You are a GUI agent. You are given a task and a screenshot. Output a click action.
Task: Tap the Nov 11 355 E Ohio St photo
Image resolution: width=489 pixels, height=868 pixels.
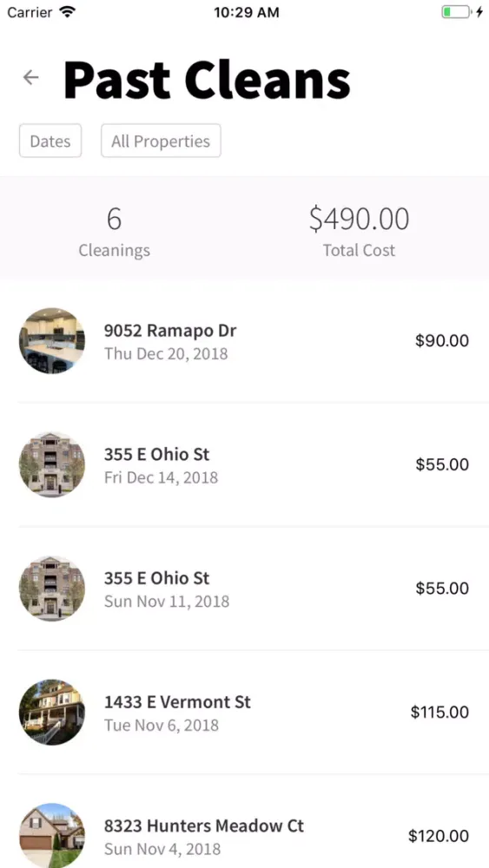52,589
